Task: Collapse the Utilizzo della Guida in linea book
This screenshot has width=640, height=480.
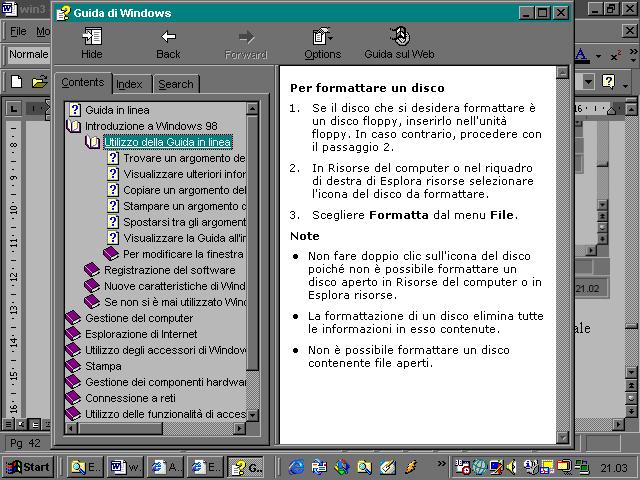Action: click(x=93, y=142)
